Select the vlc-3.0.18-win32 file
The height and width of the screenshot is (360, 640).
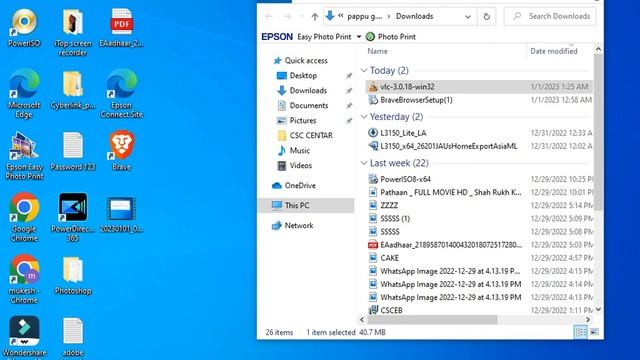click(480, 87)
